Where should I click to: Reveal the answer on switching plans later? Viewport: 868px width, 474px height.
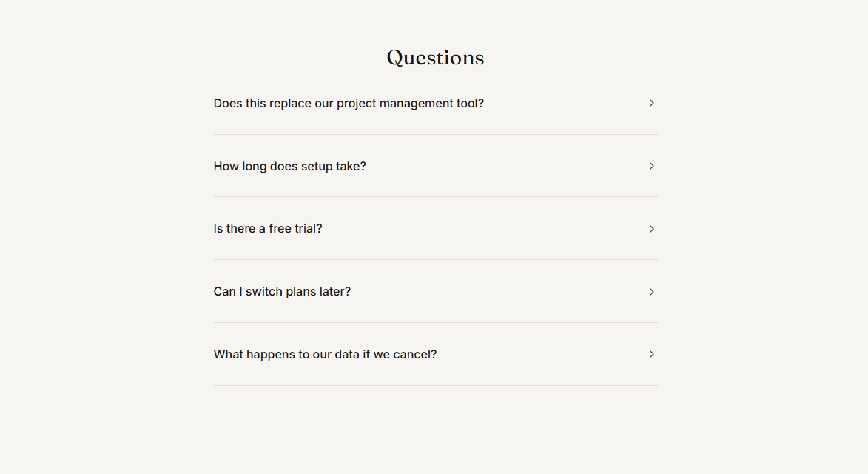(x=435, y=292)
